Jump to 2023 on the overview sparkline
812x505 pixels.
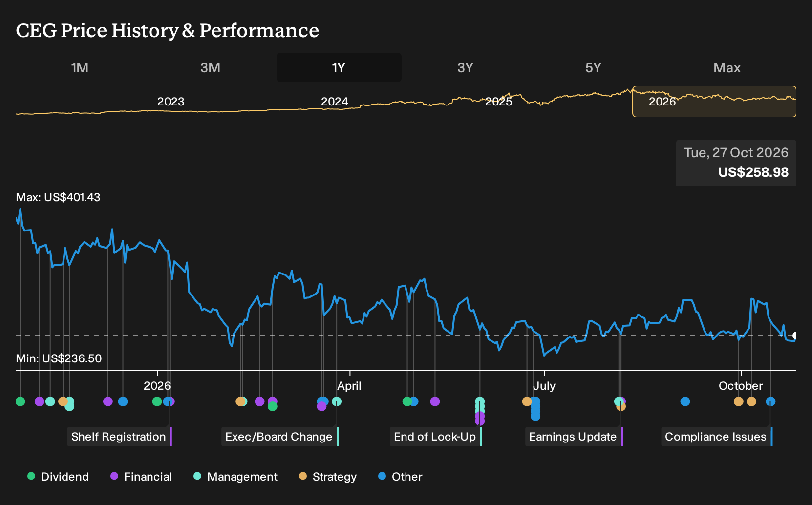tap(171, 102)
